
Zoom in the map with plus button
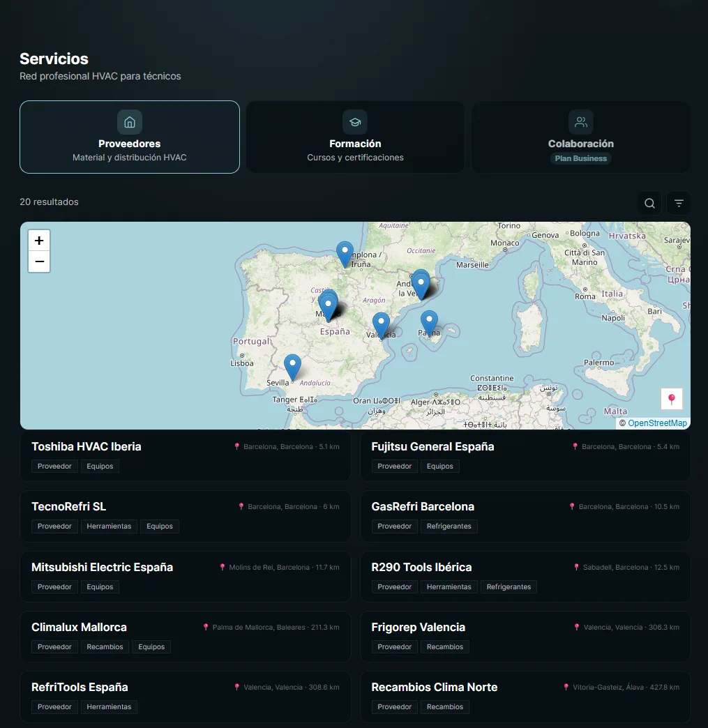click(x=39, y=241)
